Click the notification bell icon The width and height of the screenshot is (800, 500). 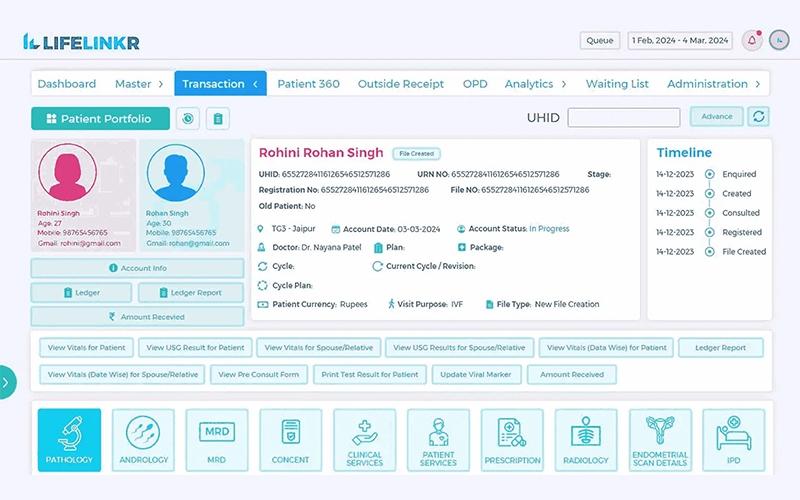(x=752, y=40)
